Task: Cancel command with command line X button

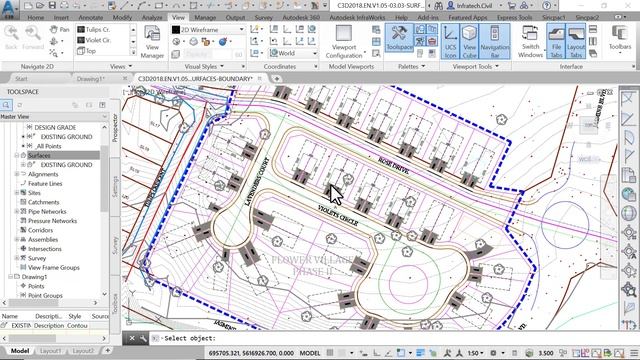Action: 131,338
